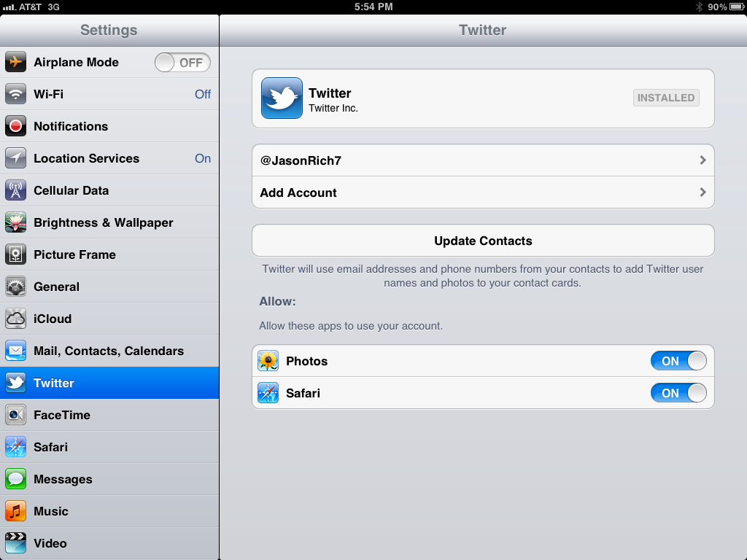Select the Picture Frame label
The width and height of the screenshot is (747, 560).
point(75,254)
